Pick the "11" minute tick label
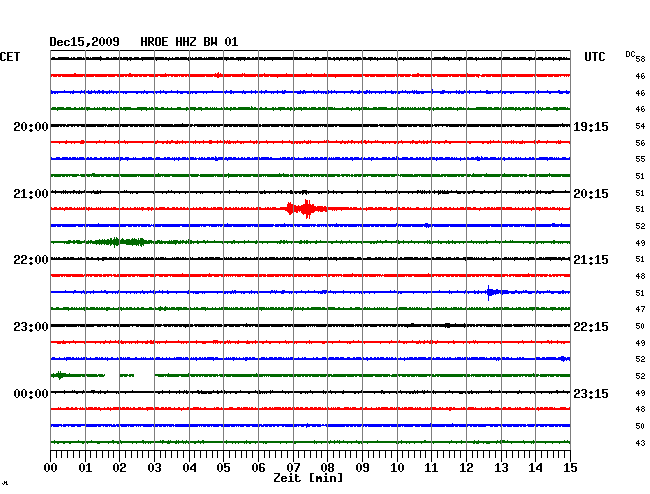Image resolution: width=650 pixels, height=494 pixels. 431,467
